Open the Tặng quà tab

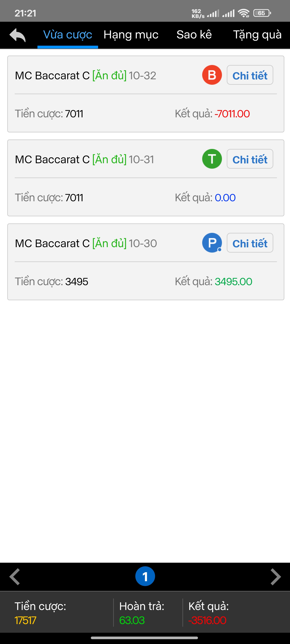(x=257, y=35)
